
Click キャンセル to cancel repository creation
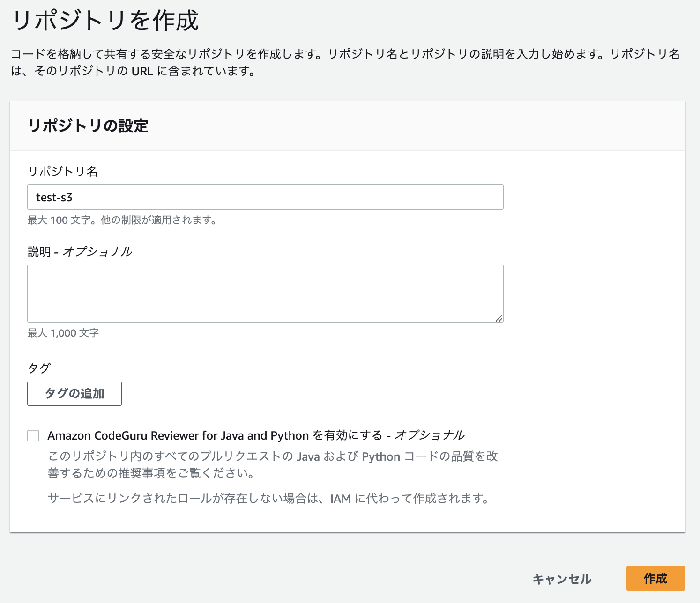click(x=561, y=579)
